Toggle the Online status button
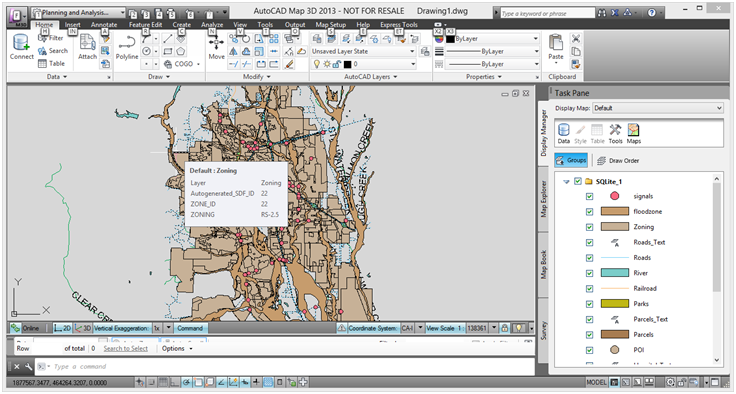This screenshot has width=736, height=394. 26,328
